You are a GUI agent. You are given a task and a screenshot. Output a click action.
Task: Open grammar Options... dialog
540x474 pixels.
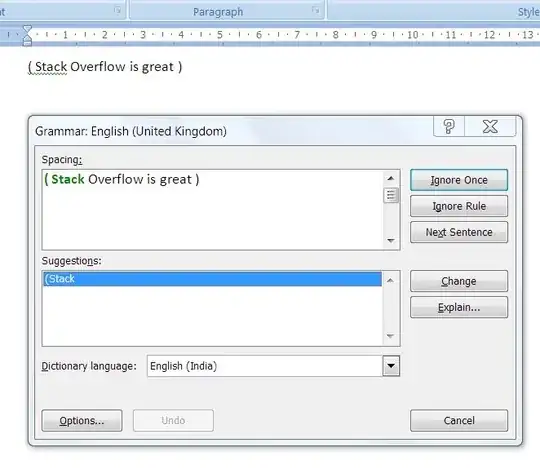coord(82,420)
